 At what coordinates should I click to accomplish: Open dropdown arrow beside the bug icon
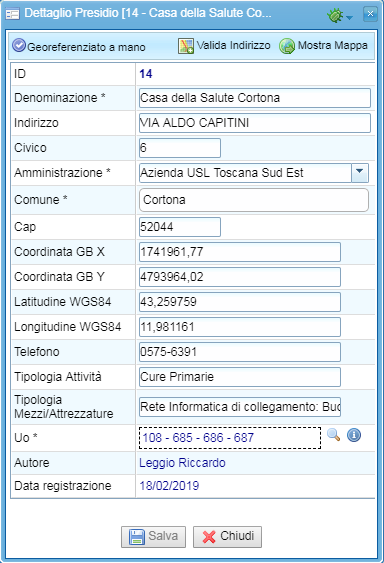click(349, 17)
